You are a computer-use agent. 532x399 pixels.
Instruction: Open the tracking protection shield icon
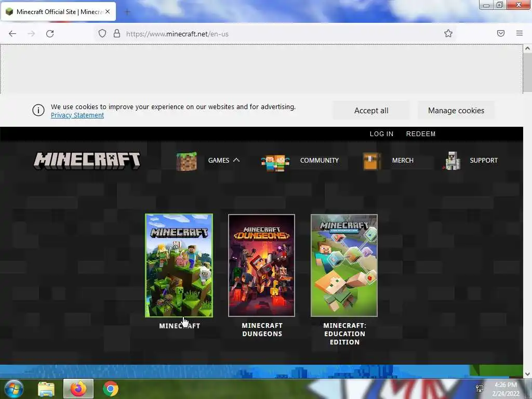pos(102,33)
